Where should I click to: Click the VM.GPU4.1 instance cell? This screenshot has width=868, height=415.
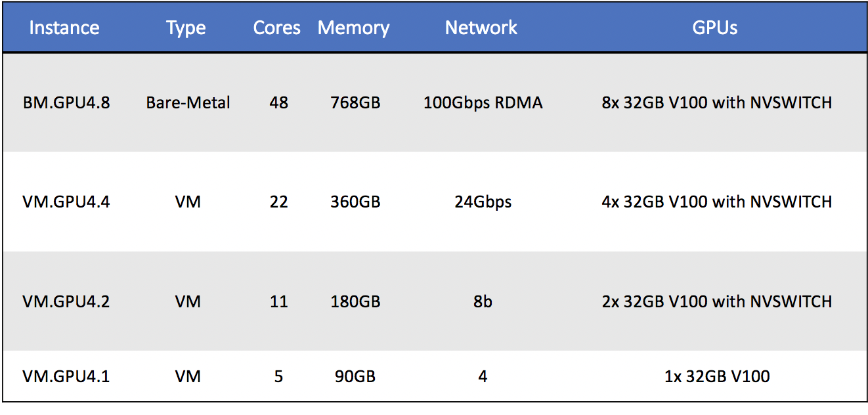coord(66,377)
